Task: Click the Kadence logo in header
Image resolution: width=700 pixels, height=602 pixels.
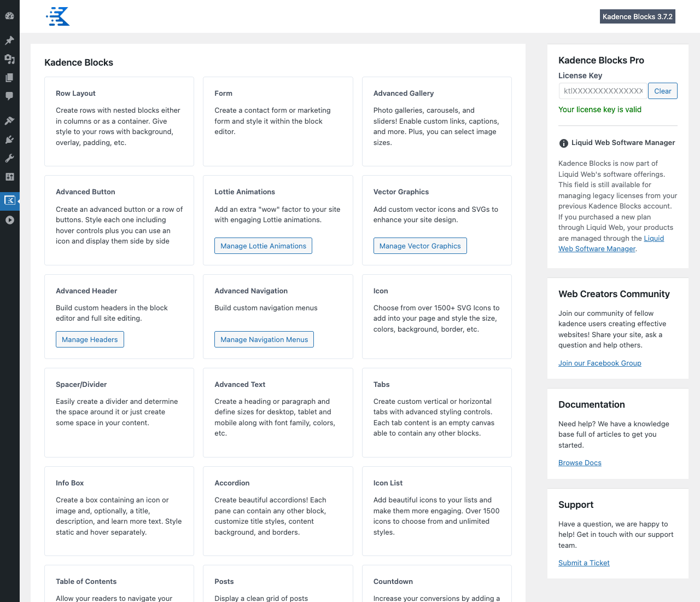Action: click(x=58, y=16)
